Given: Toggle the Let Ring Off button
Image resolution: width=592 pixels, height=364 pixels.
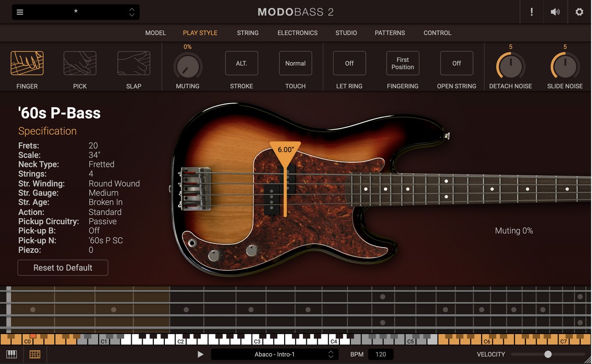Looking at the screenshot, I should point(349,63).
